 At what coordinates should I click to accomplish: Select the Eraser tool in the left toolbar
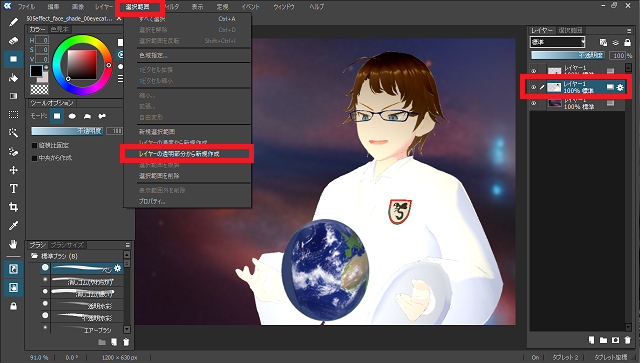[13, 40]
